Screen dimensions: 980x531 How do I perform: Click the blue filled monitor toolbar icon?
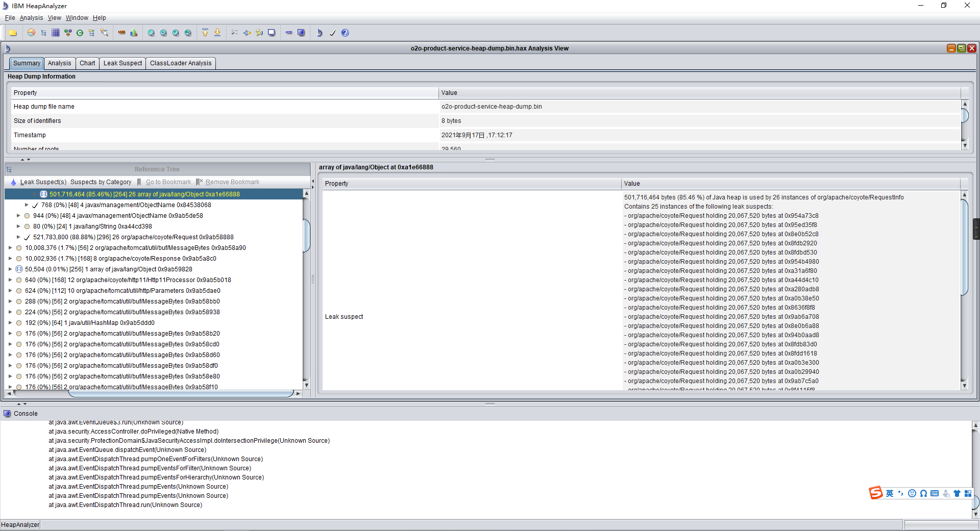click(x=301, y=33)
